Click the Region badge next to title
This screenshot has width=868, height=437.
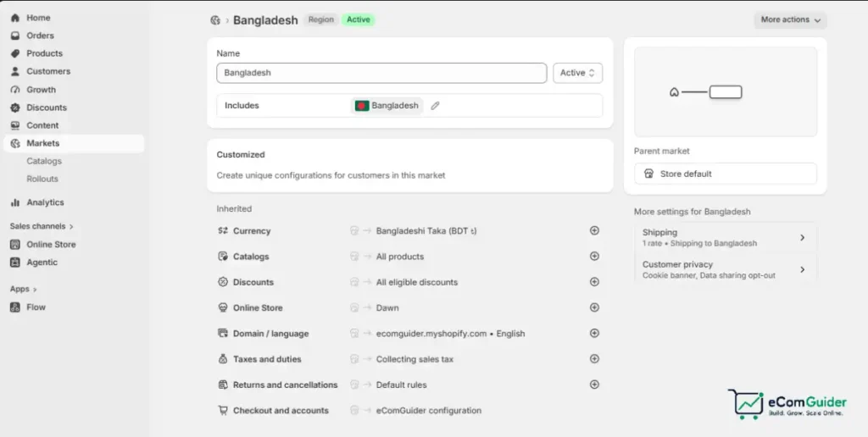(321, 20)
